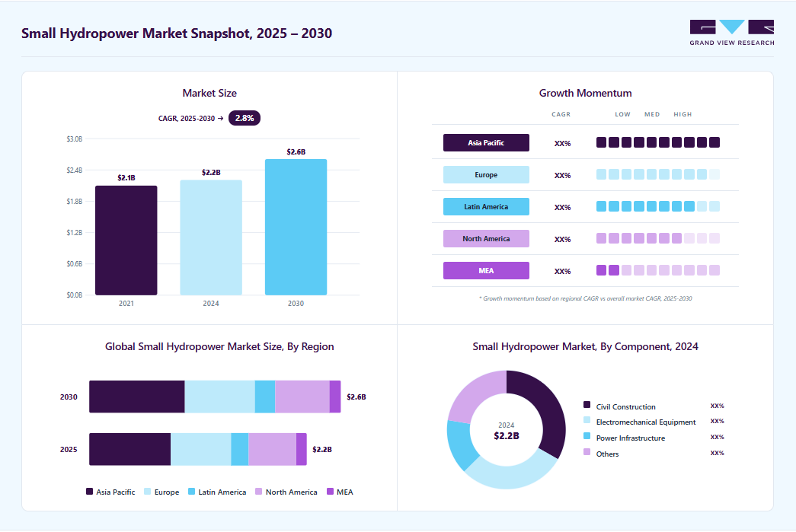Click Asia Pacific momentum indicator squares
The image size is (796, 532).
658,142
